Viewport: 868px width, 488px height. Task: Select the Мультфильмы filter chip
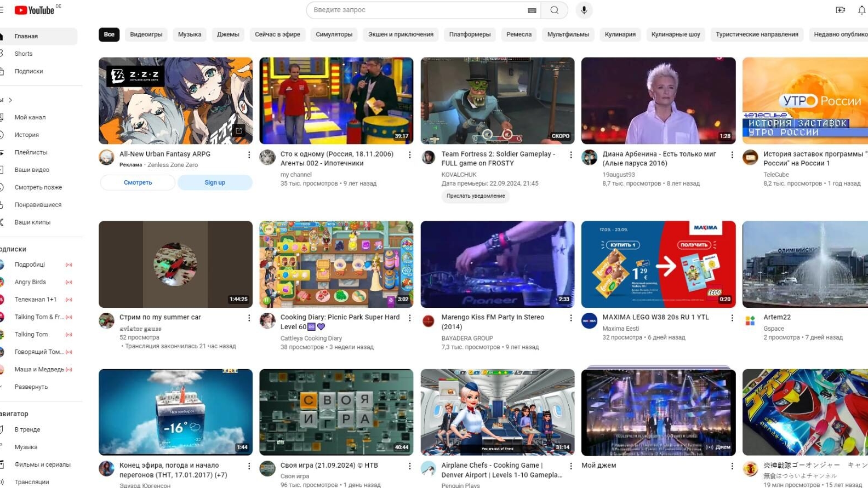pos(568,35)
